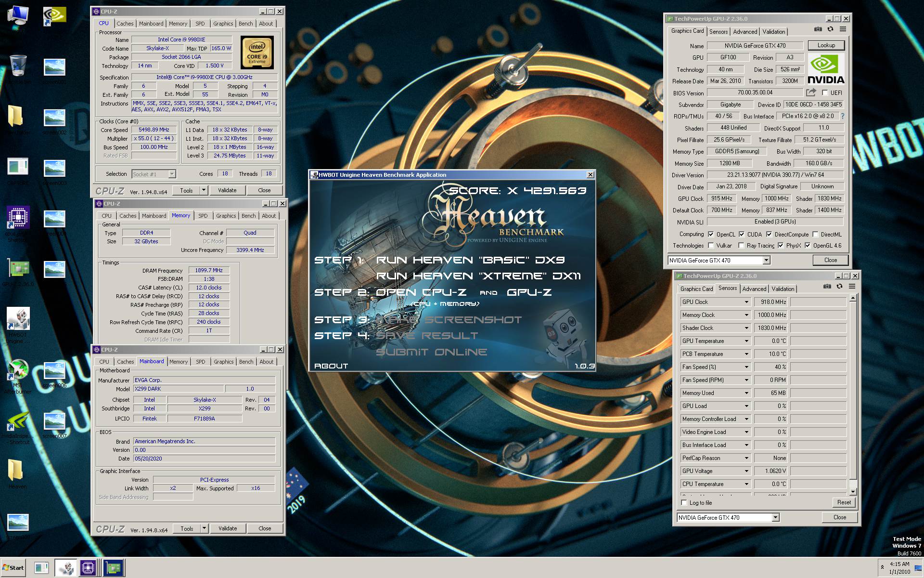Take screenshot with GPU-Z Graphics Card camera icon
This screenshot has width=924, height=578.
point(818,29)
